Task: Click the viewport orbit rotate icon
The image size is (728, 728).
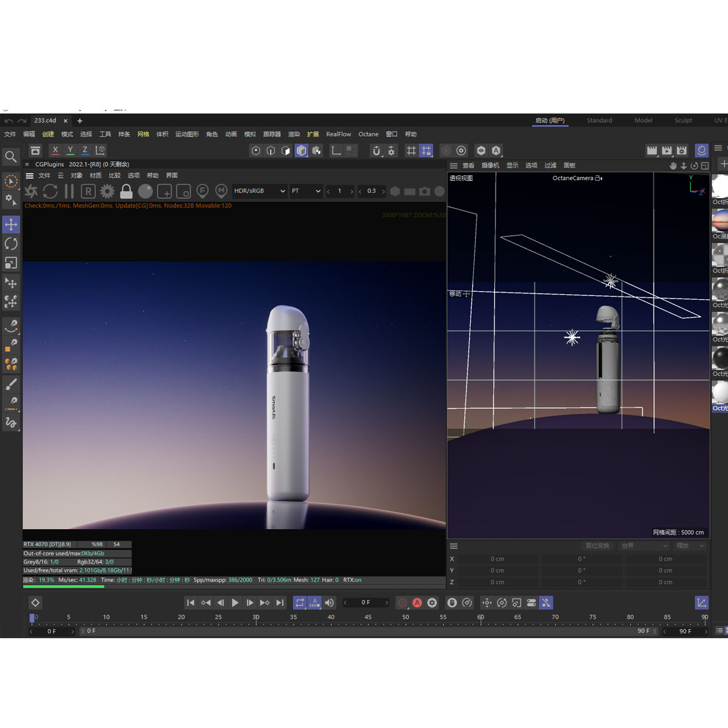Action: click(x=694, y=166)
